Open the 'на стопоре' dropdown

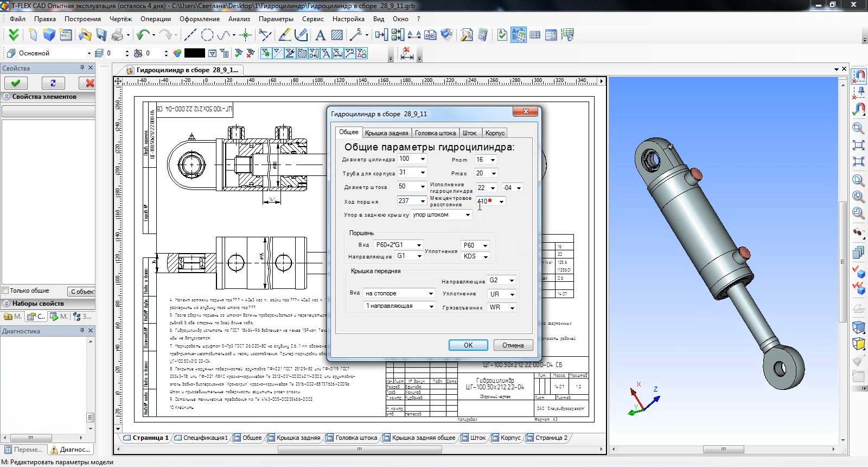(x=431, y=293)
